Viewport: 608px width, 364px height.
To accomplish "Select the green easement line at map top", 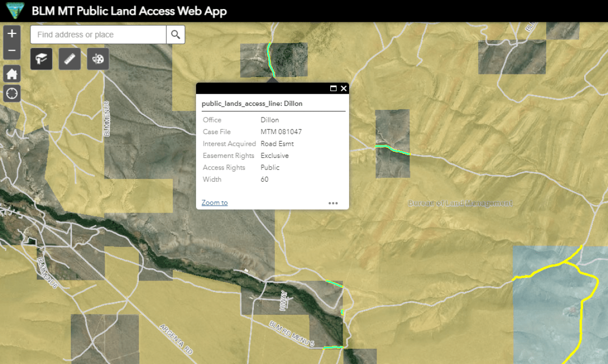I will pyautogui.click(x=270, y=56).
